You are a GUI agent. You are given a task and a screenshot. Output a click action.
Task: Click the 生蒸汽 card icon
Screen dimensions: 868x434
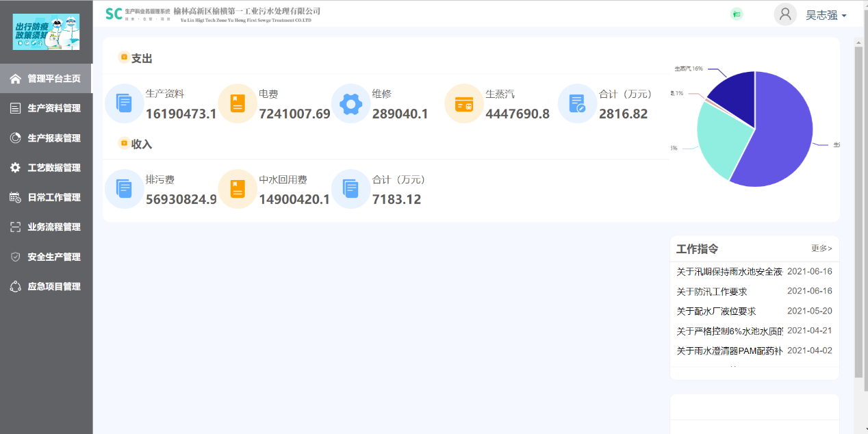464,103
